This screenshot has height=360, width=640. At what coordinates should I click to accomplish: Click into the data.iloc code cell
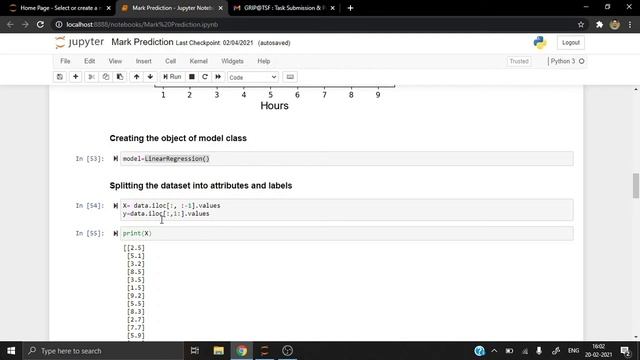tap(347, 210)
